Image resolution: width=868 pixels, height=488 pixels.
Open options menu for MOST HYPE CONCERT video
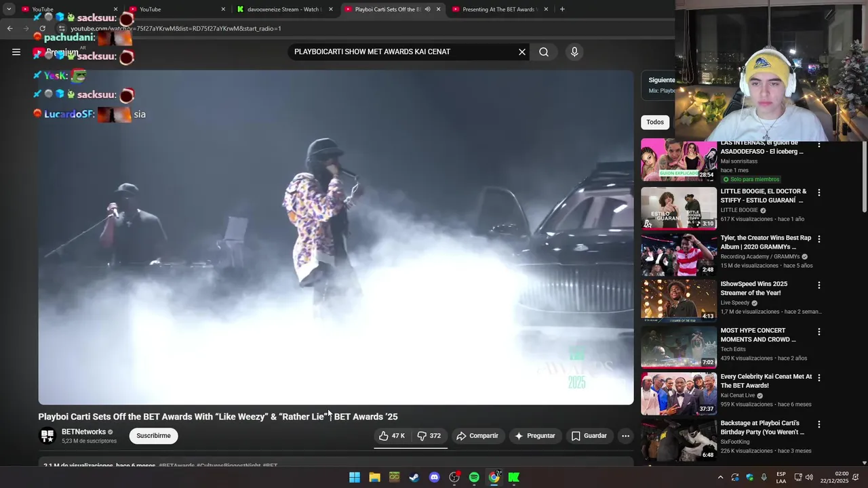coord(819,332)
